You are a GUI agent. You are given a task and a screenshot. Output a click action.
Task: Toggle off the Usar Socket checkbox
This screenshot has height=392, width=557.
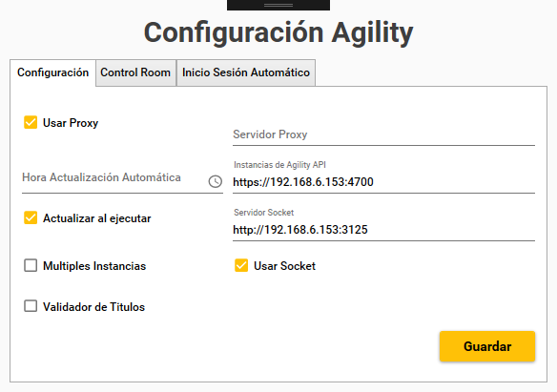pyautogui.click(x=241, y=265)
